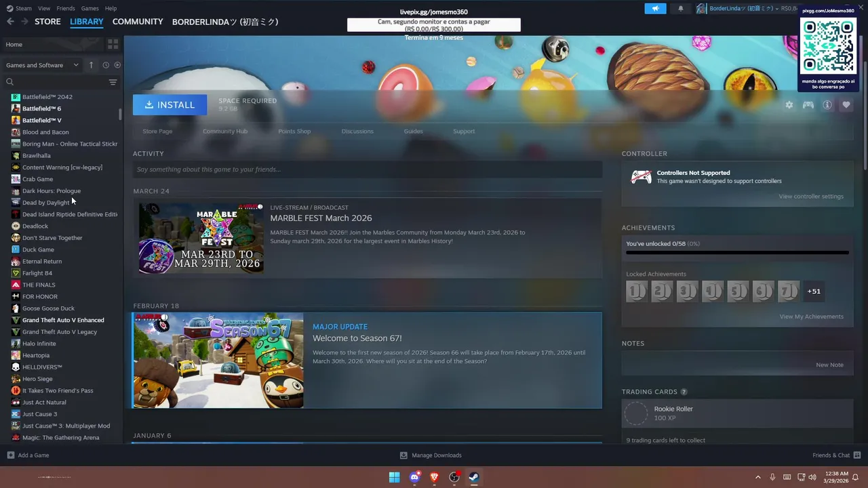Toggle the ready-to-play filter icon
This screenshot has height=488, width=868.
coord(117,65)
